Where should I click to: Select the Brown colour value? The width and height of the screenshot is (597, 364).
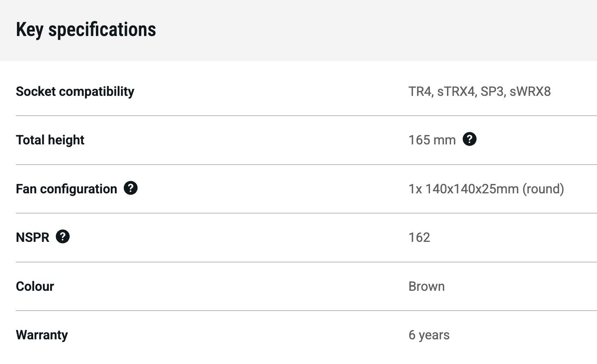pyautogui.click(x=426, y=286)
